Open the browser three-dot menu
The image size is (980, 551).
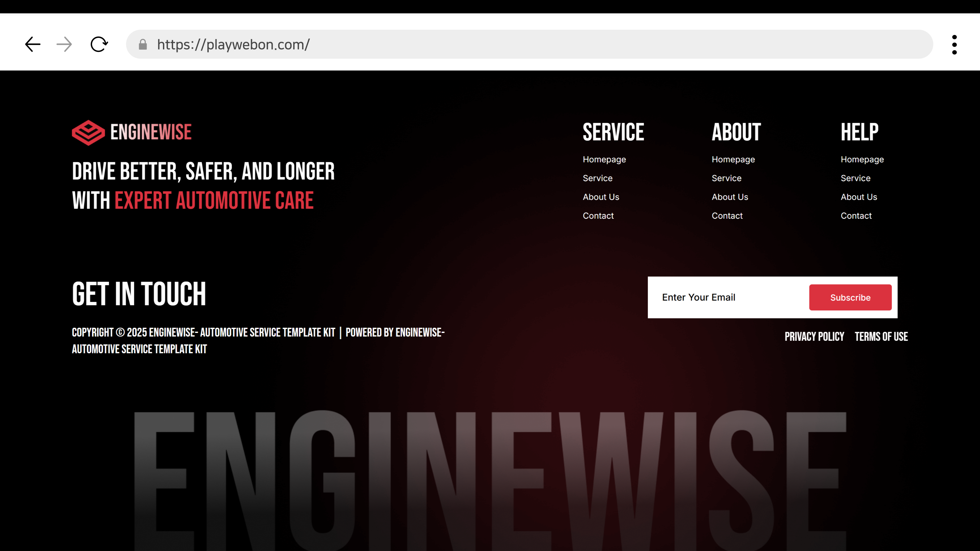(954, 44)
